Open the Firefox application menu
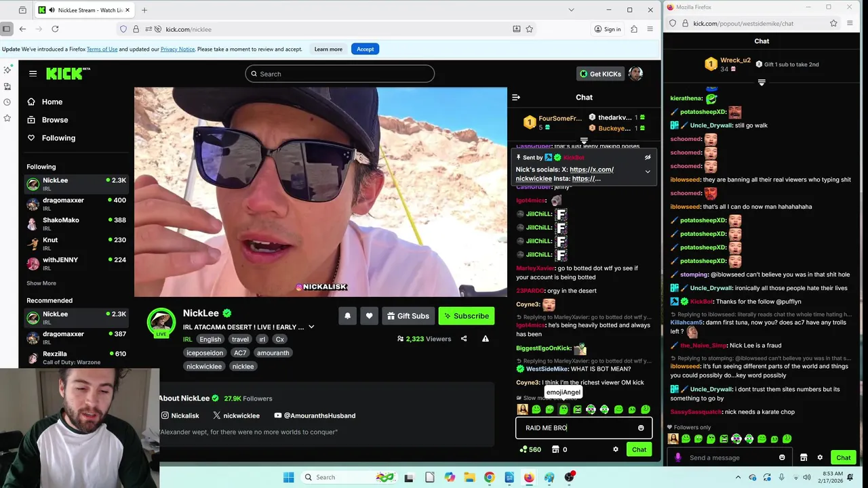This screenshot has width=868, height=488. click(x=650, y=29)
